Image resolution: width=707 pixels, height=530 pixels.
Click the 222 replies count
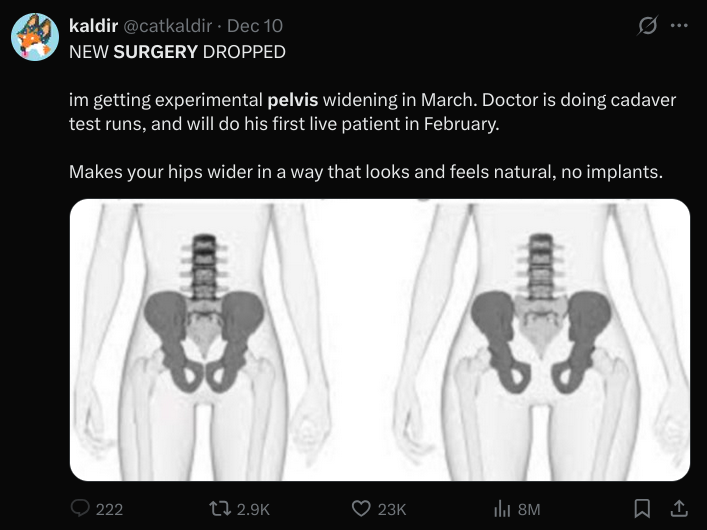(109, 509)
